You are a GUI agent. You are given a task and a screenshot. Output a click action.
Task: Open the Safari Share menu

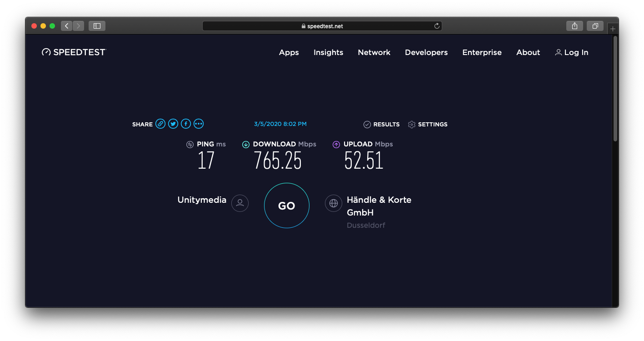pyautogui.click(x=574, y=26)
